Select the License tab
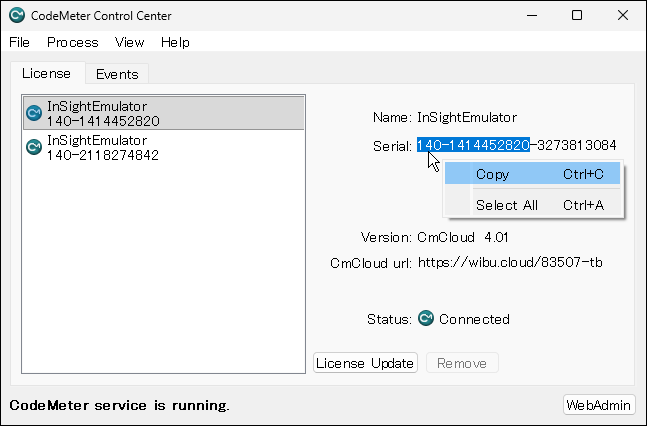The image size is (647, 426). [x=47, y=73]
